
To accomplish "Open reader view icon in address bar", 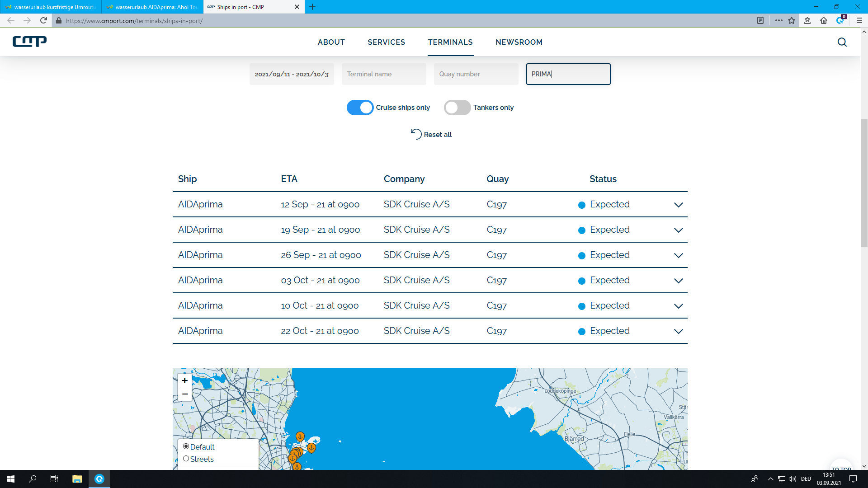I will point(760,20).
